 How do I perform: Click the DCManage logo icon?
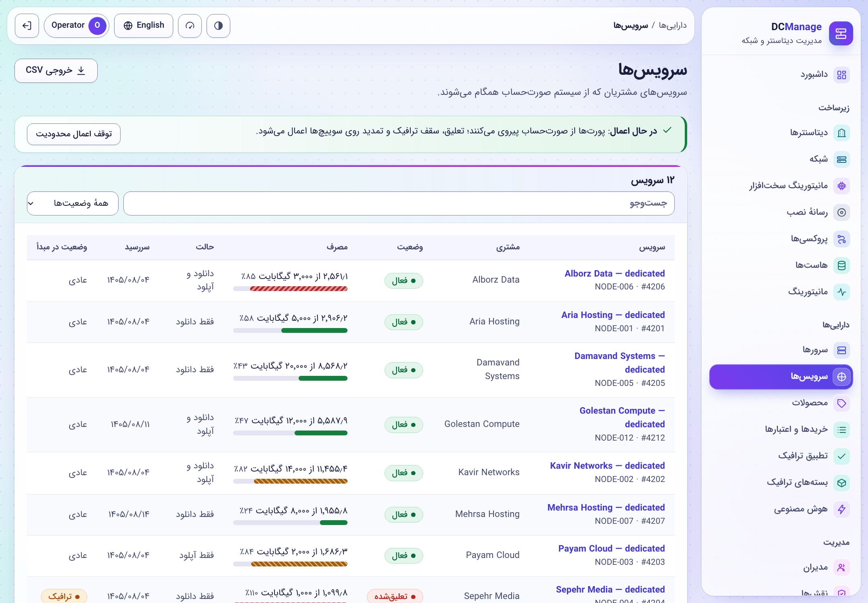pos(841,33)
